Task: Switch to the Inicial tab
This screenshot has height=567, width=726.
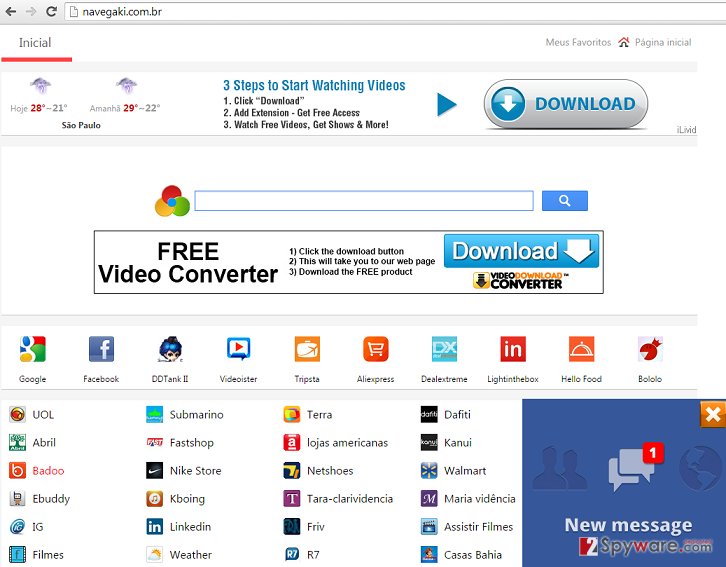Action: 35,43
